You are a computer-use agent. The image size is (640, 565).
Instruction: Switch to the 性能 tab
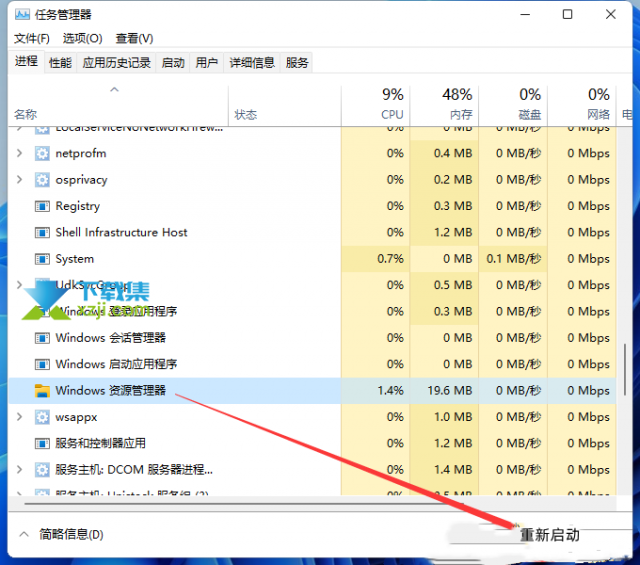[x=60, y=63]
